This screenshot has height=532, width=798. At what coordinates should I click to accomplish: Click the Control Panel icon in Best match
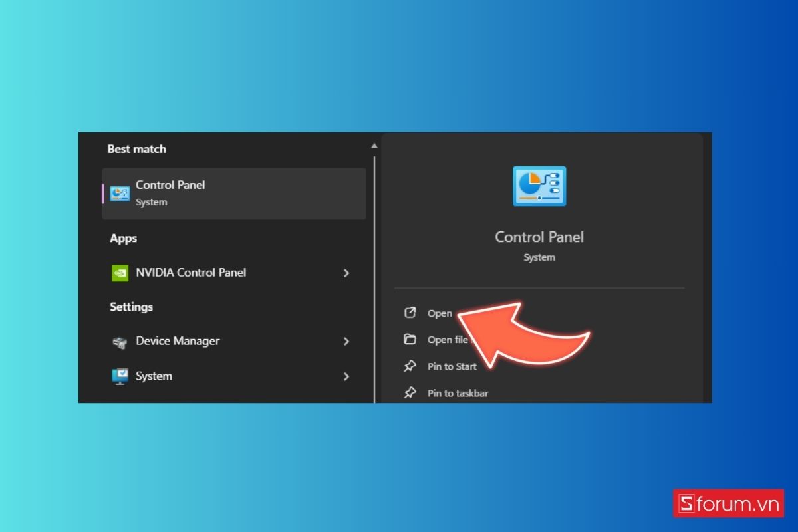pos(120,194)
